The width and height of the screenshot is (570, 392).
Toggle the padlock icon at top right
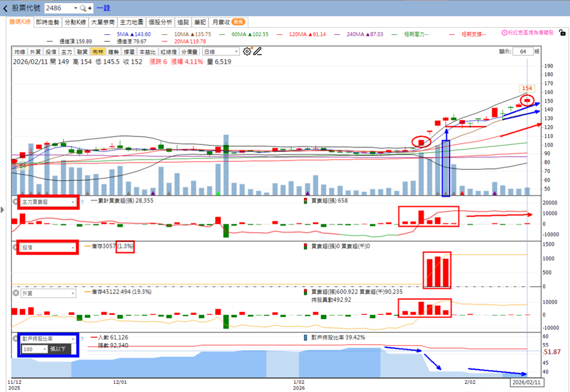point(562,32)
